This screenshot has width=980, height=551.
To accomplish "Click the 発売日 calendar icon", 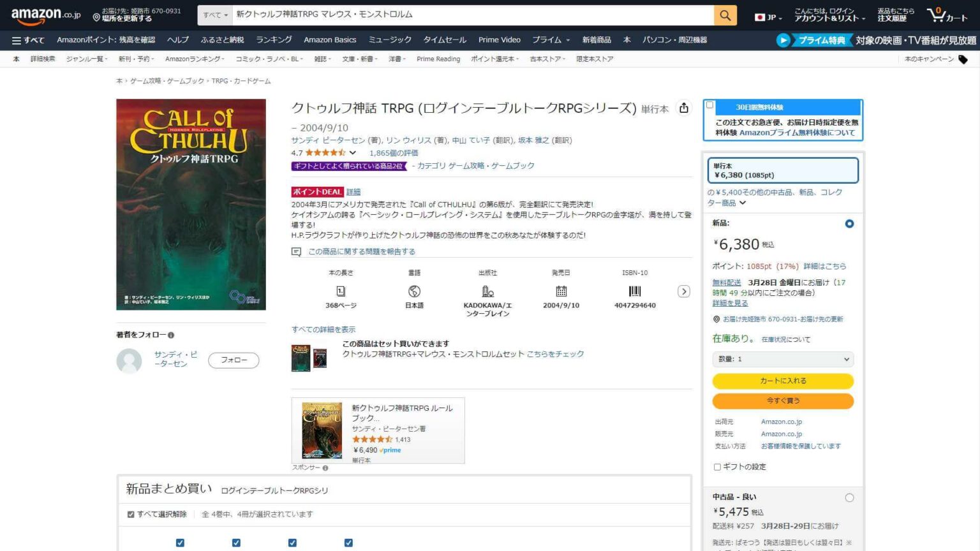I will 561,292.
